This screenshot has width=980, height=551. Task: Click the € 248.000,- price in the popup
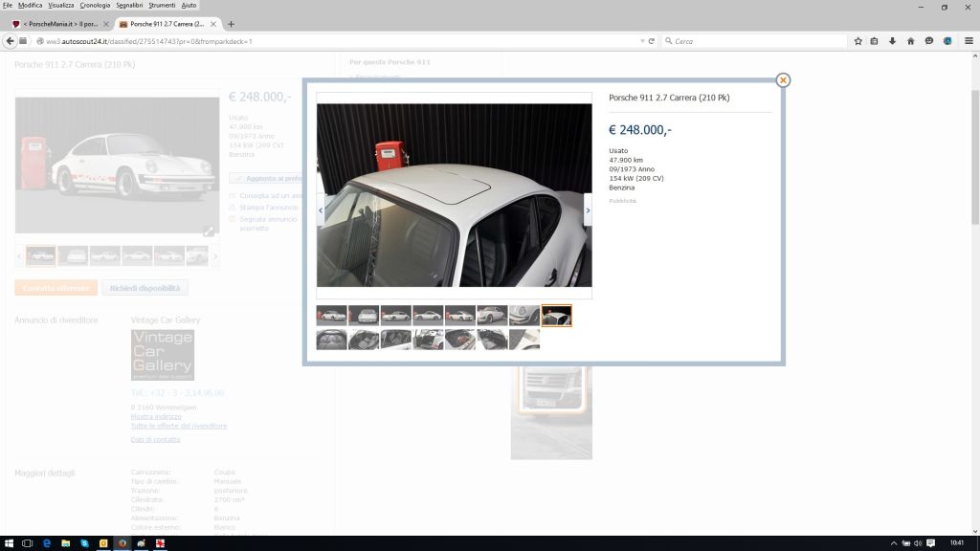640,130
